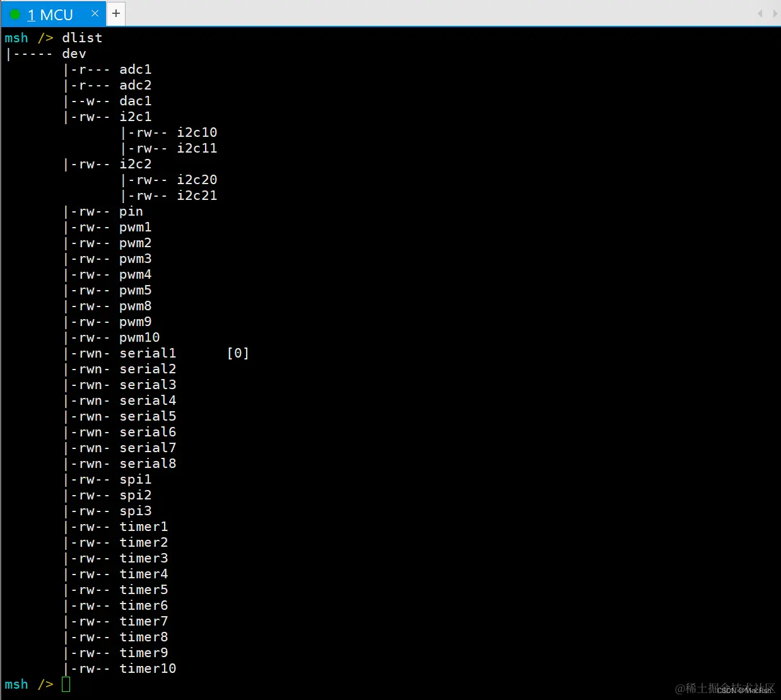Screen dimensions: 781x700
Task: Click the dlist command text
Action: [82, 38]
